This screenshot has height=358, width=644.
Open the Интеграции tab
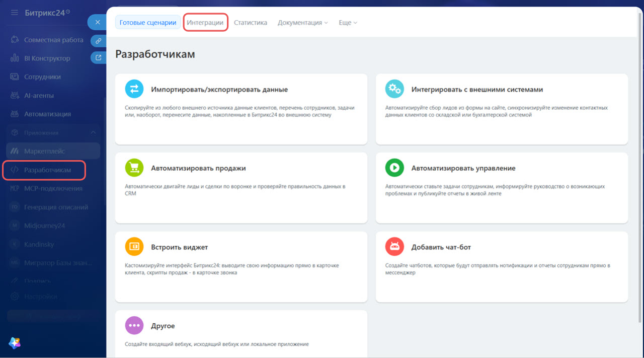(x=205, y=23)
